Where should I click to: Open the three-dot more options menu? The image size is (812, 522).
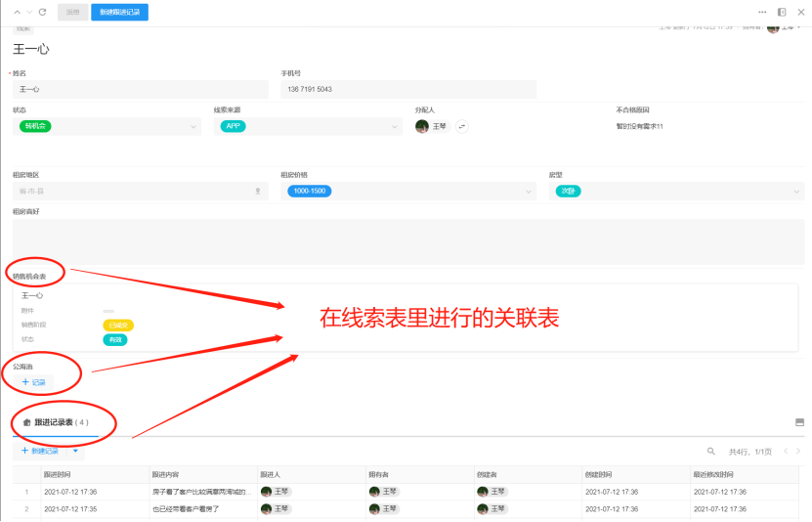pos(762,12)
